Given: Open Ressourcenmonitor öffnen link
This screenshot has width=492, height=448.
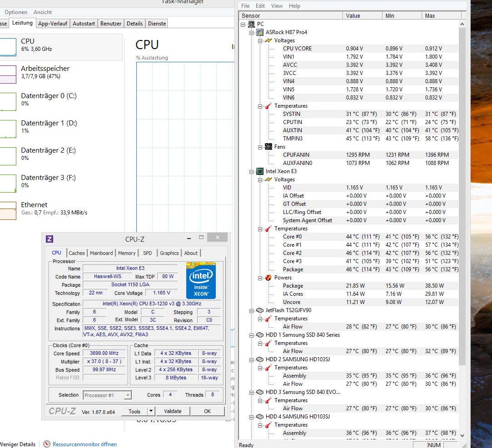Looking at the screenshot, I should [x=84, y=444].
